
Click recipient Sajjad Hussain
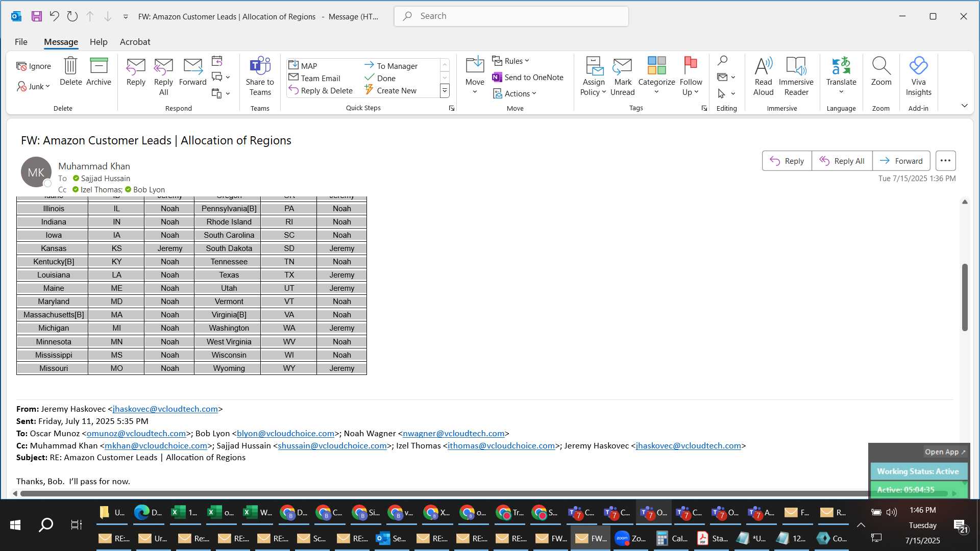105,178
